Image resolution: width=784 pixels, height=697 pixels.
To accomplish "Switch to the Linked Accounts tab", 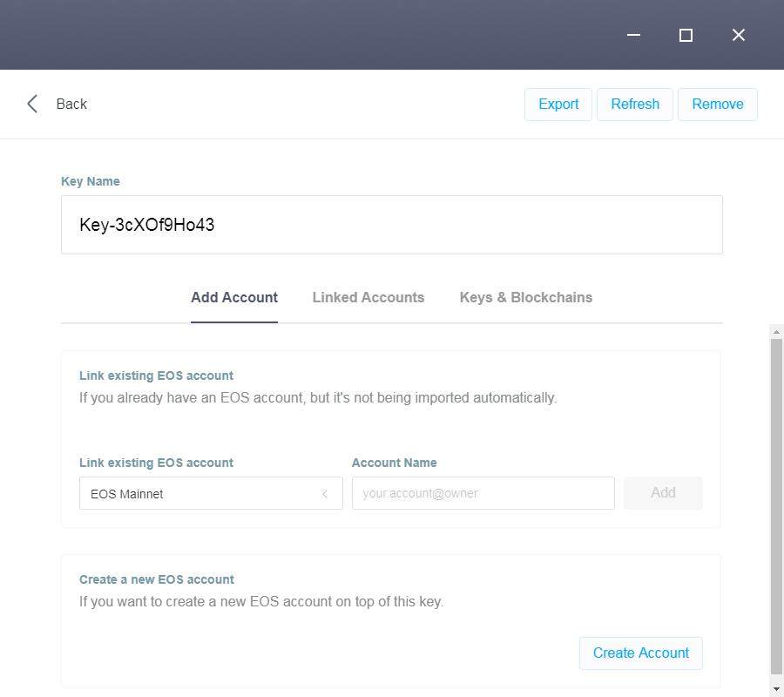I will click(x=368, y=297).
